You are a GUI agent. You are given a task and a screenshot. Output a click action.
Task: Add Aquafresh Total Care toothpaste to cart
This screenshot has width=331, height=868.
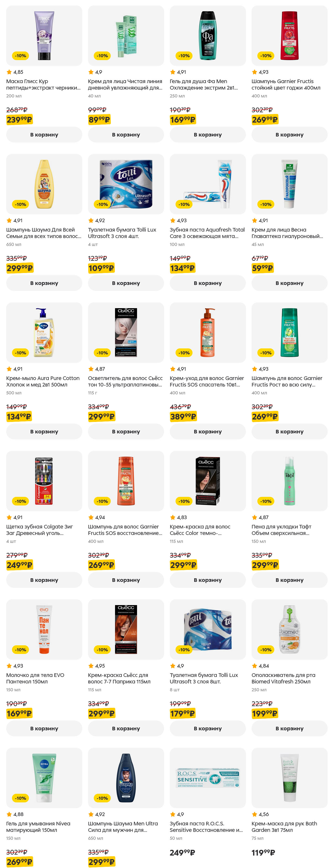(207, 283)
